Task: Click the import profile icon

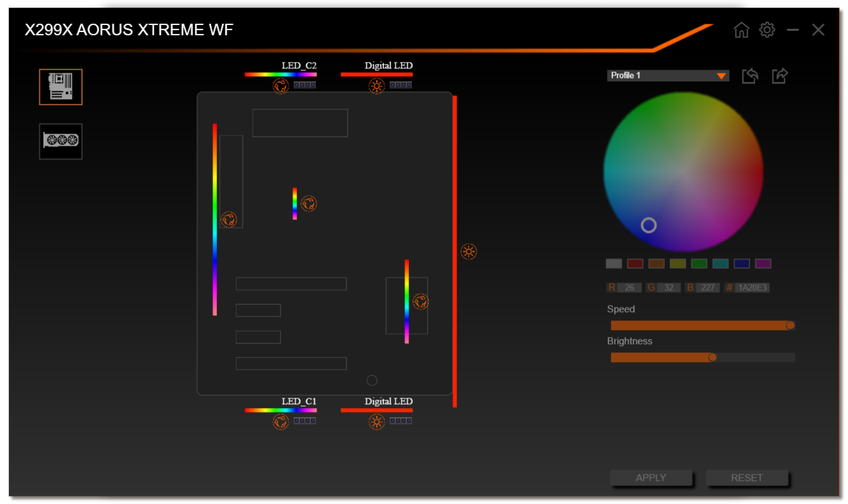Action: coord(750,76)
